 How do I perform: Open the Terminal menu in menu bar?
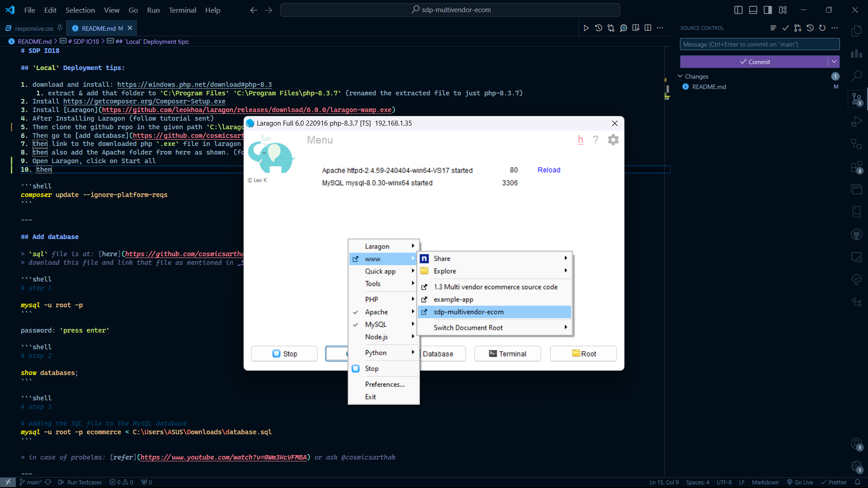pos(182,10)
